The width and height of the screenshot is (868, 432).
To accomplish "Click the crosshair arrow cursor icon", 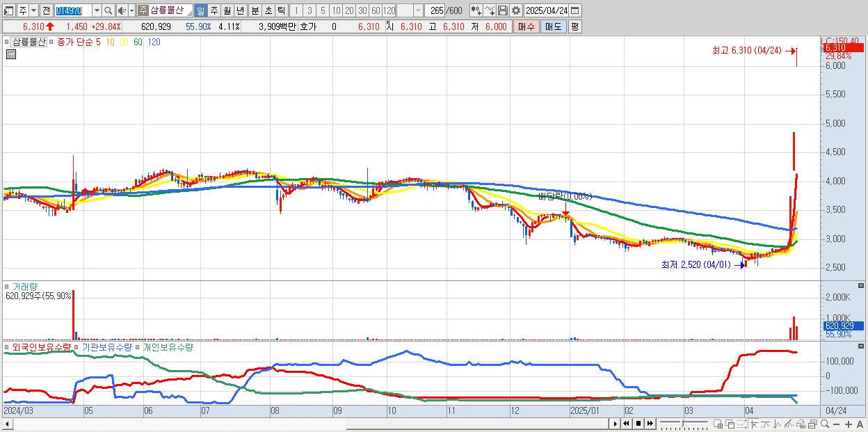I will pyautogui.click(x=755, y=424).
